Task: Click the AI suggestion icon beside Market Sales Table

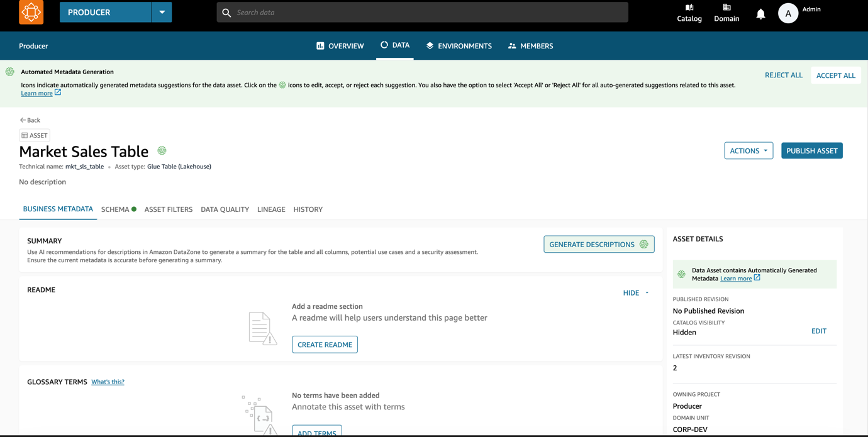Action: [x=162, y=151]
